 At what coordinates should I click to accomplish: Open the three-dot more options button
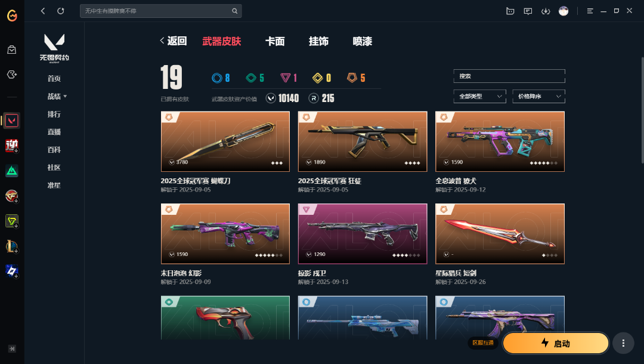623,343
